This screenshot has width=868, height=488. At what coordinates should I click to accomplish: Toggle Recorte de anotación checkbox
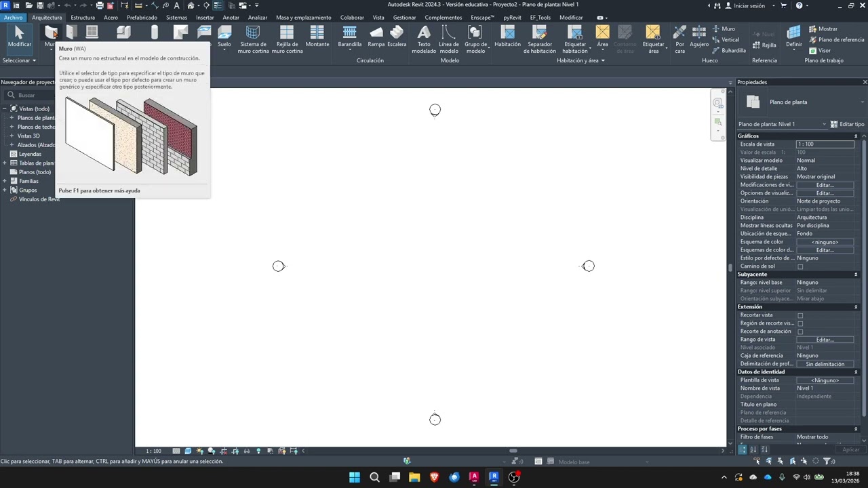[x=800, y=331]
